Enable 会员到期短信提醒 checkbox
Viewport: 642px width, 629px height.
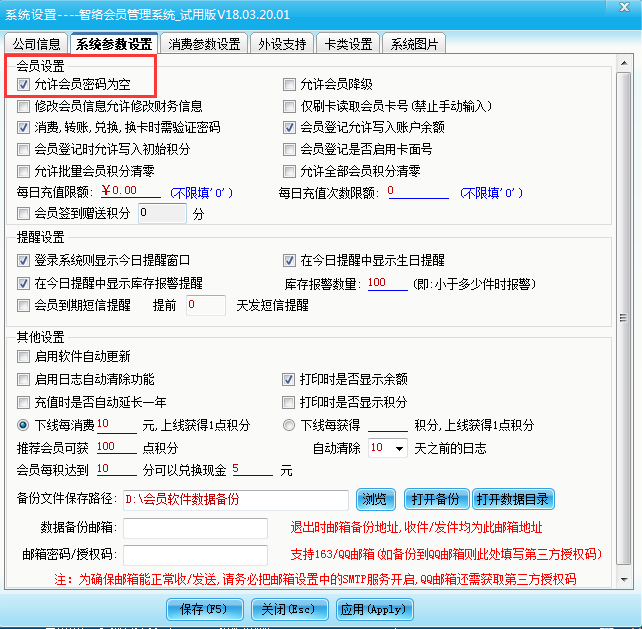(x=23, y=305)
